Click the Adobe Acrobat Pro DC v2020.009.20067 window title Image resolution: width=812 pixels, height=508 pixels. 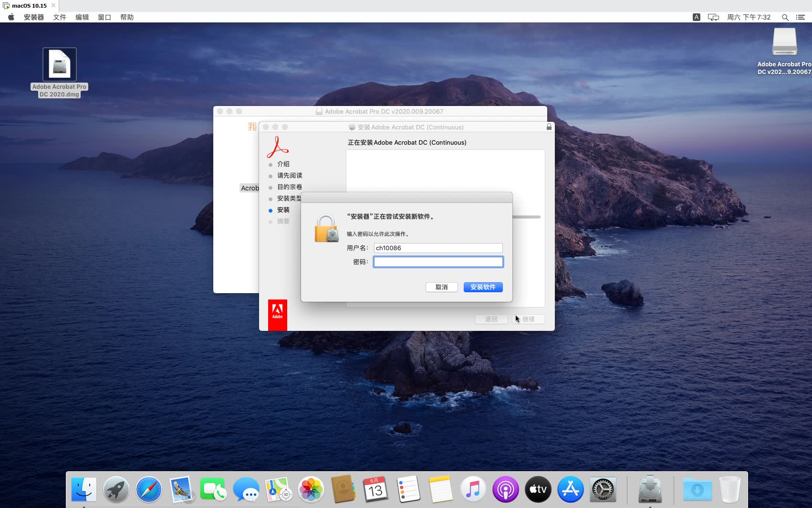384,111
